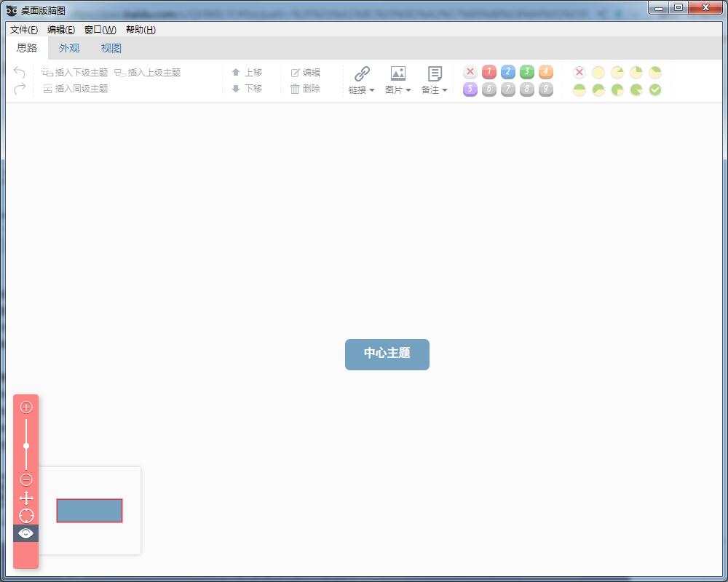The image size is (728, 582).
Task: Click 插入同级主题 to add sibling topic
Action: 76,88
